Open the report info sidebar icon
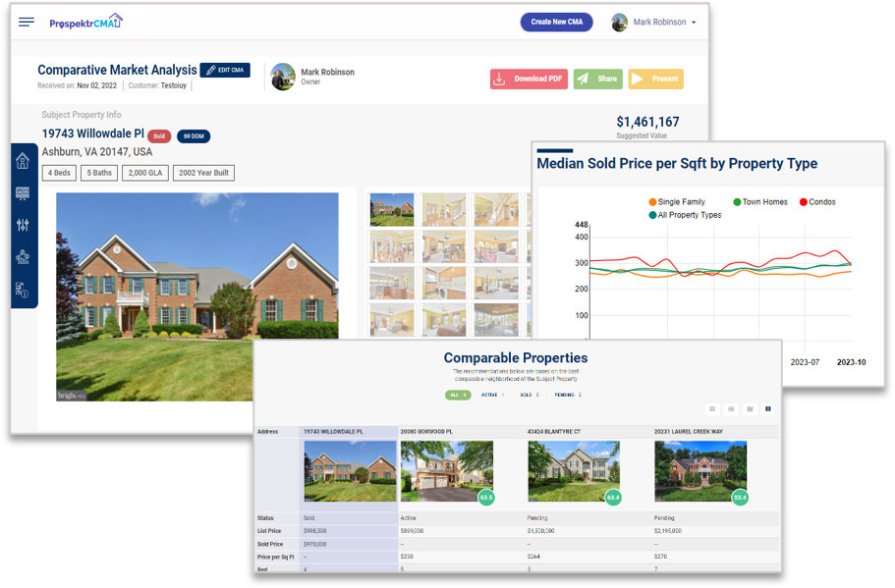895x588 pixels. (x=23, y=290)
